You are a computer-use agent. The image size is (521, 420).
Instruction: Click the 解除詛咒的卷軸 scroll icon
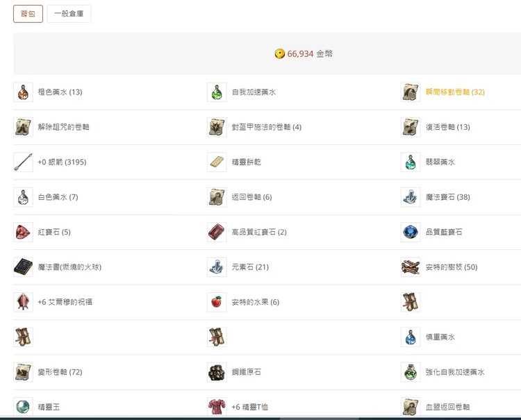(23, 127)
